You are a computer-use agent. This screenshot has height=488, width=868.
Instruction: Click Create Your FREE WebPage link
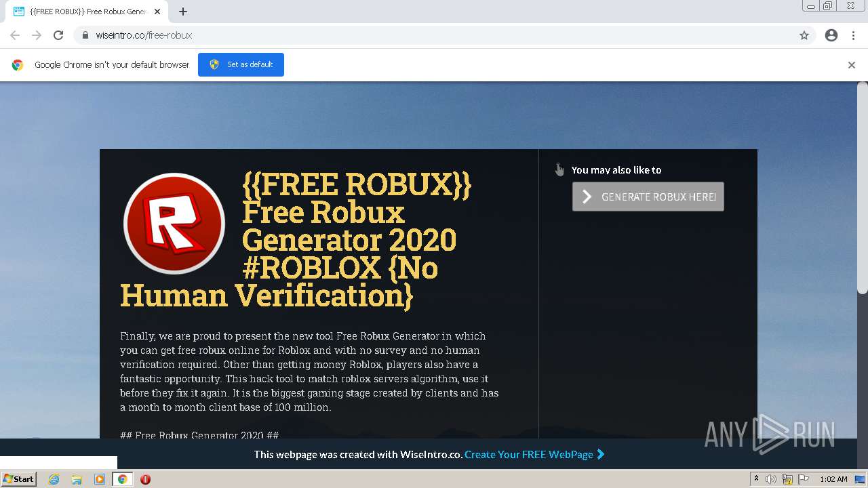(534, 454)
